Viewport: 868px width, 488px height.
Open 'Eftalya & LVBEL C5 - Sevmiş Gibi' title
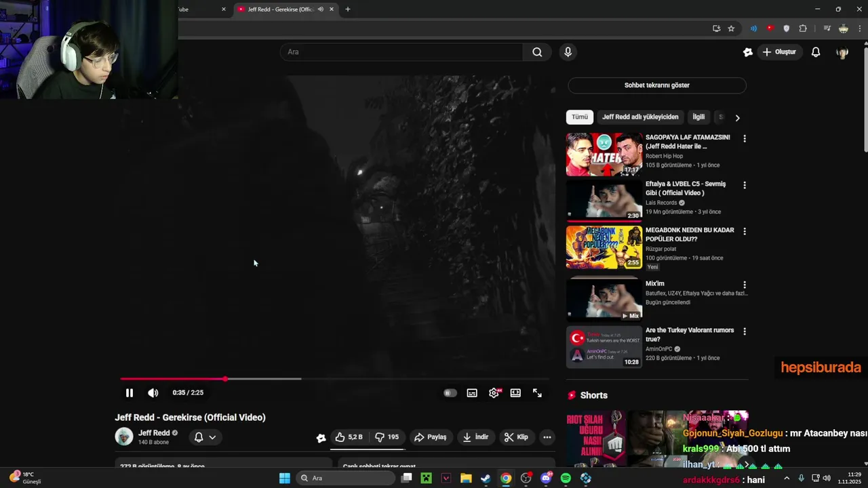(686, 188)
